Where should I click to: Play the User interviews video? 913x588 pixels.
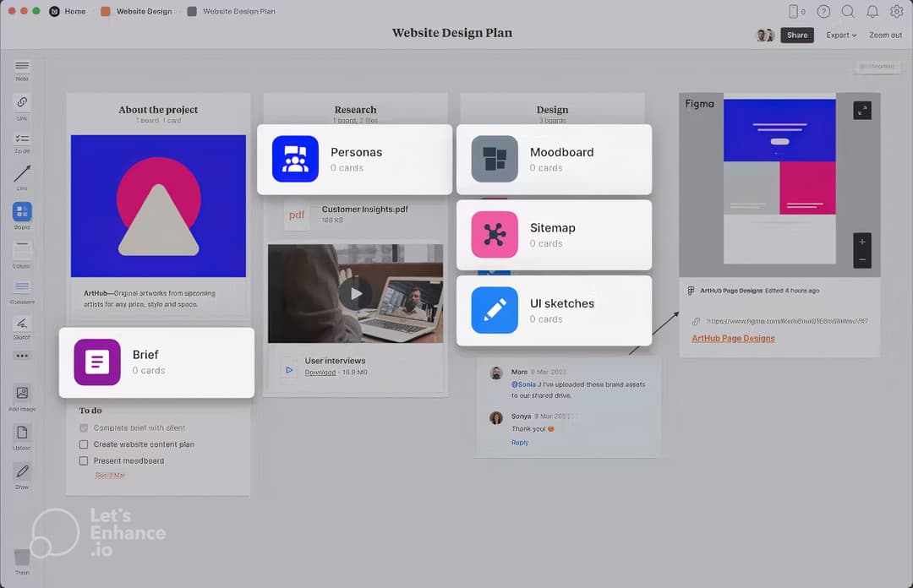coord(355,292)
